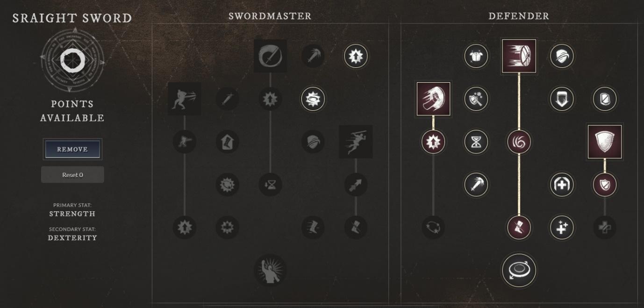
Task: Select the Shield Rush square ability icon
Action: (519, 56)
